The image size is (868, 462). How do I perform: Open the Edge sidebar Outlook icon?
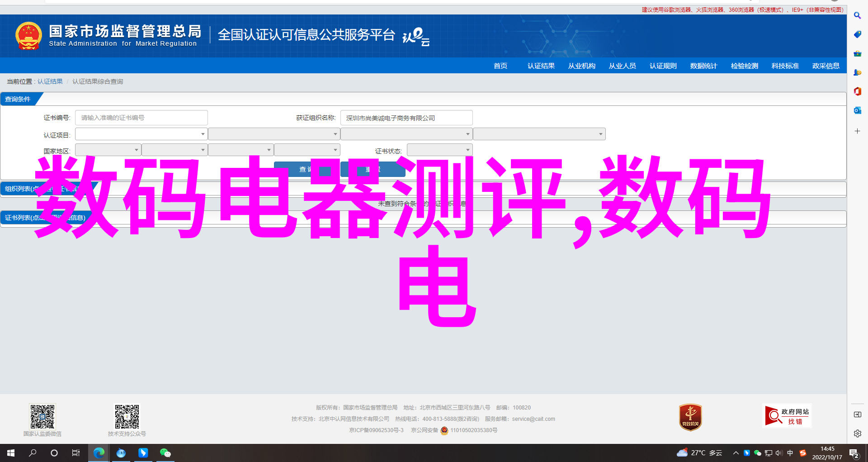(x=857, y=110)
